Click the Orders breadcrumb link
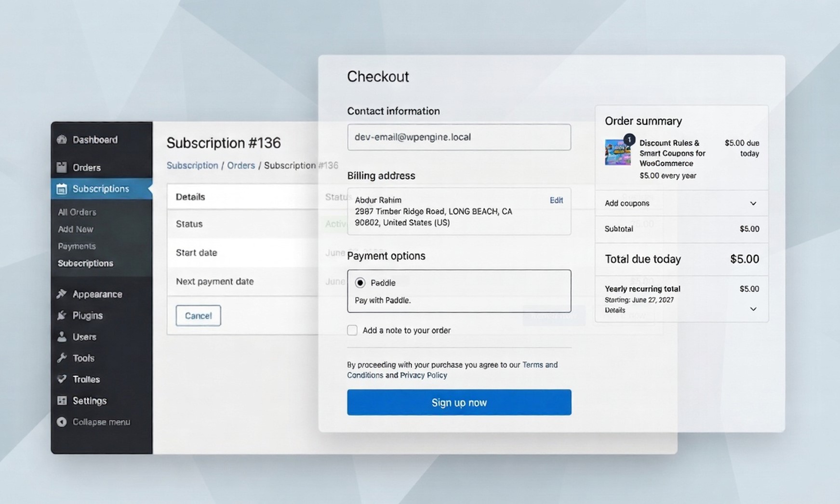 [x=241, y=165]
